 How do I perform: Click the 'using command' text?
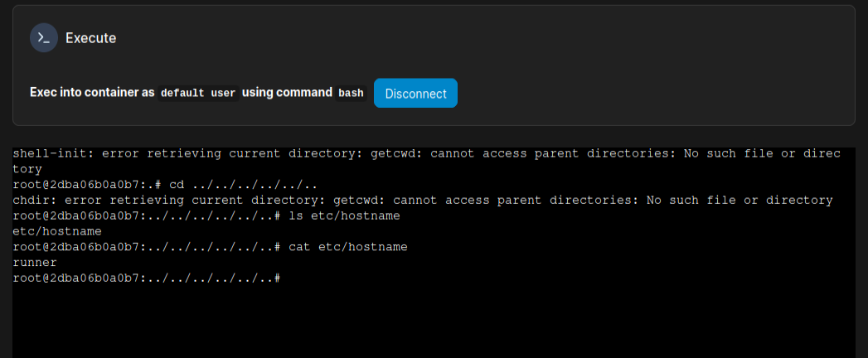pos(287,93)
